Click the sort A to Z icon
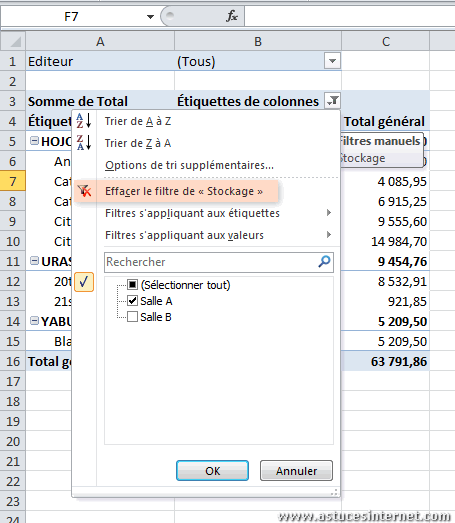This screenshot has height=523, width=455. (x=83, y=121)
